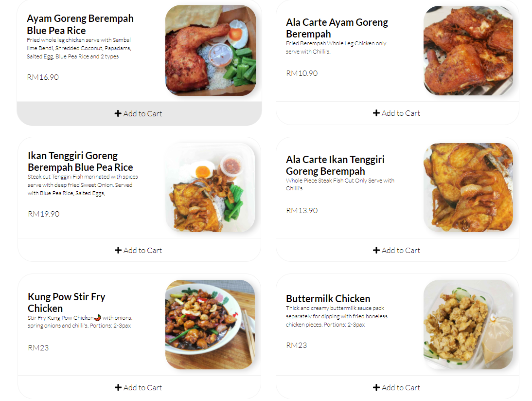The width and height of the screenshot is (532, 401).
Task: Add Ikan Tenggiri Goreng Blue Pea Rice to cart
Action: (139, 250)
